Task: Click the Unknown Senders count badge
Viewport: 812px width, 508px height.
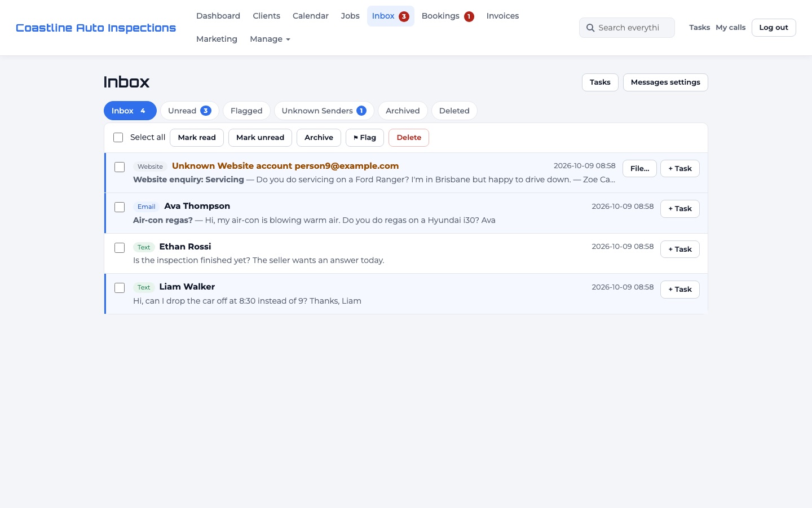Action: 361,111
